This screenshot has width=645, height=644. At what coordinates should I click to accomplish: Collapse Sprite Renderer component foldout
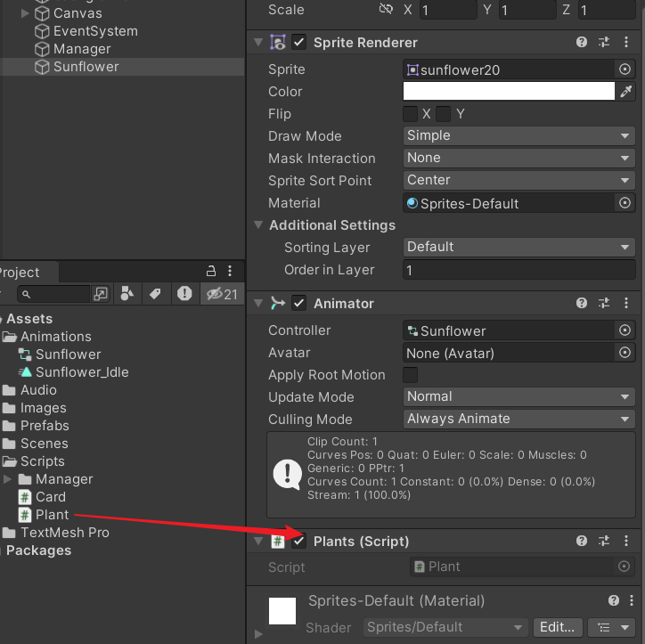pyautogui.click(x=258, y=42)
